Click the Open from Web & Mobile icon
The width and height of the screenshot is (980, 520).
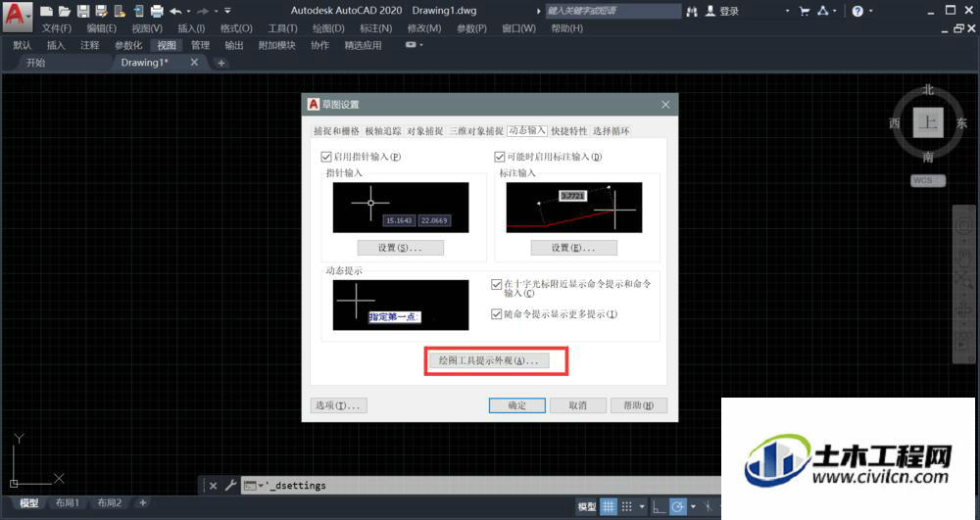pos(120,11)
